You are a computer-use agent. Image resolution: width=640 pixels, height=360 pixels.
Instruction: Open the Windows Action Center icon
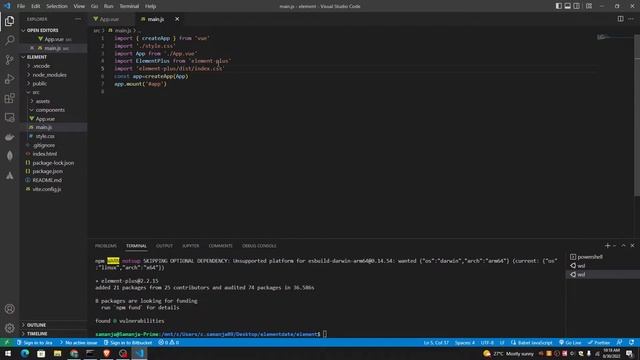[630, 353]
